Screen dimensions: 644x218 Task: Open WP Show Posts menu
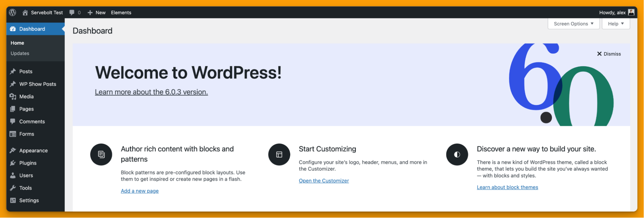click(x=38, y=84)
